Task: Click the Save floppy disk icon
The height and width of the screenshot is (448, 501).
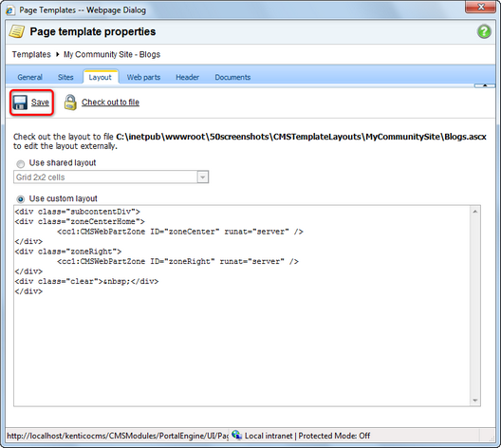Action: pyautogui.click(x=20, y=103)
